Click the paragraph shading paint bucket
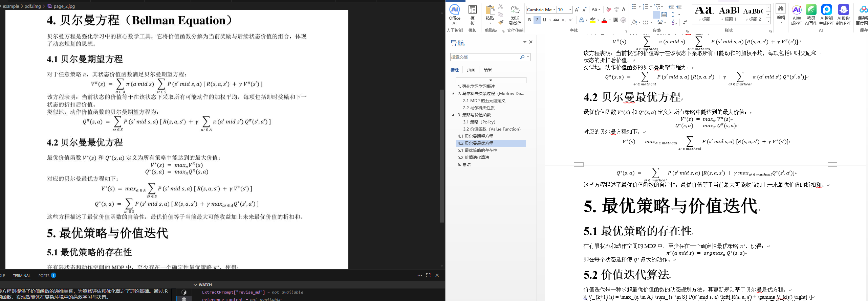Image resolution: width=868 pixels, height=301 pixels. click(634, 22)
